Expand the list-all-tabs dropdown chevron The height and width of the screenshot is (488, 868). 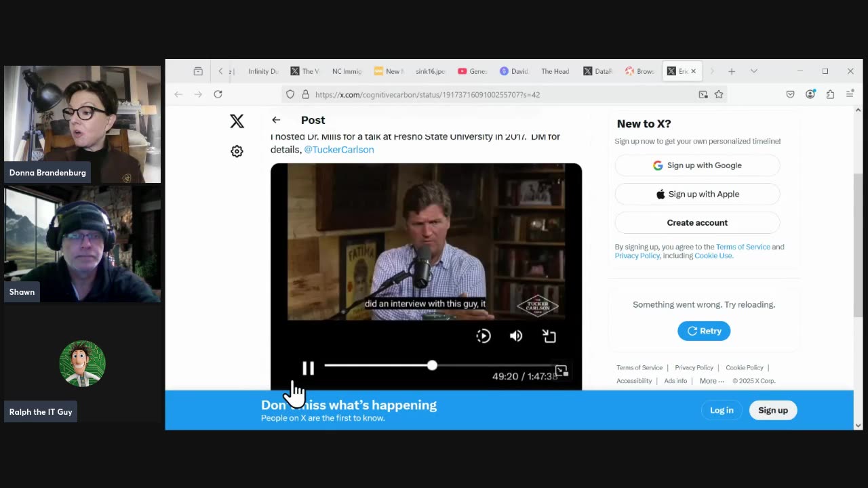click(753, 71)
